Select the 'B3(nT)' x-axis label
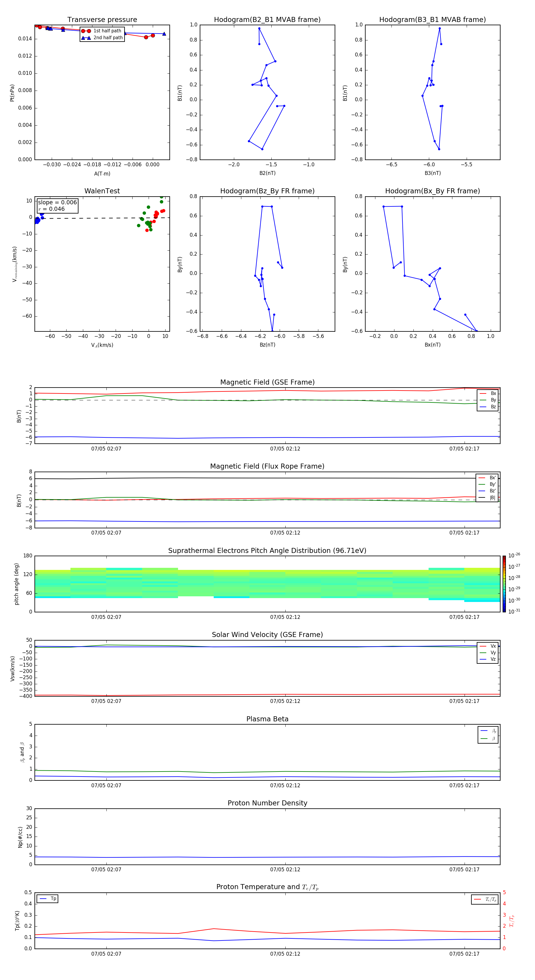The width and height of the screenshot is (535, 980). pos(432,173)
